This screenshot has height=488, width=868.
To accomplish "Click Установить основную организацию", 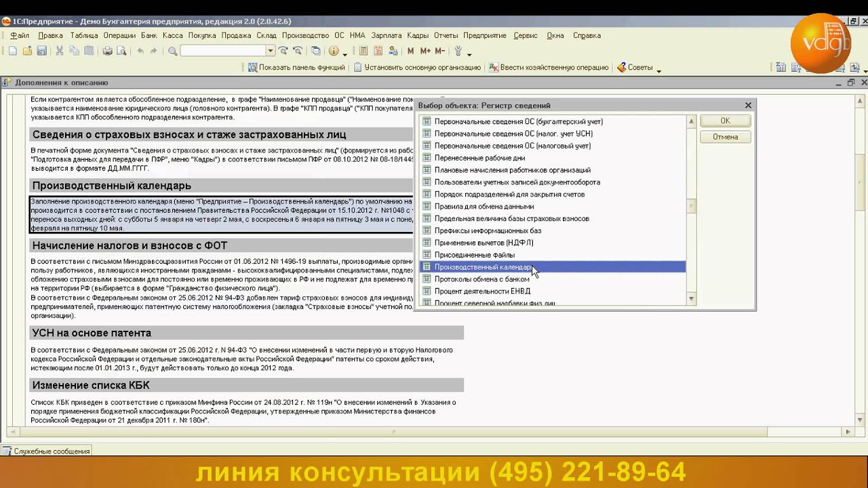I will (417, 67).
